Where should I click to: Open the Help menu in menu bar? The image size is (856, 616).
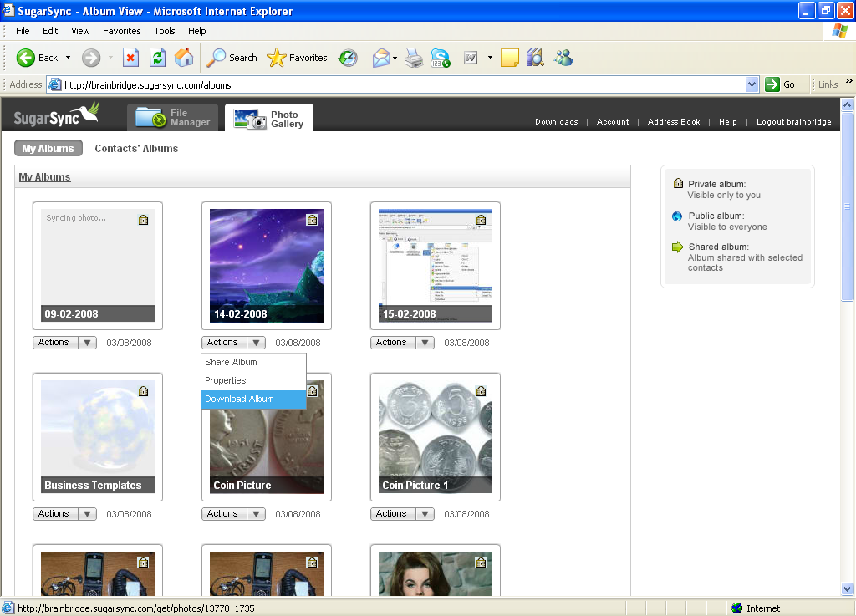(x=197, y=31)
